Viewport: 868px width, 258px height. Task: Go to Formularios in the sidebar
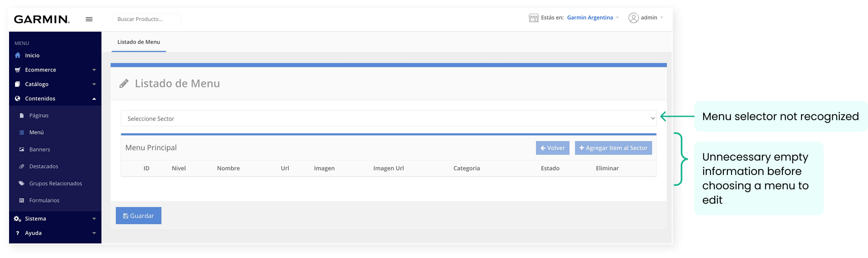click(x=44, y=200)
